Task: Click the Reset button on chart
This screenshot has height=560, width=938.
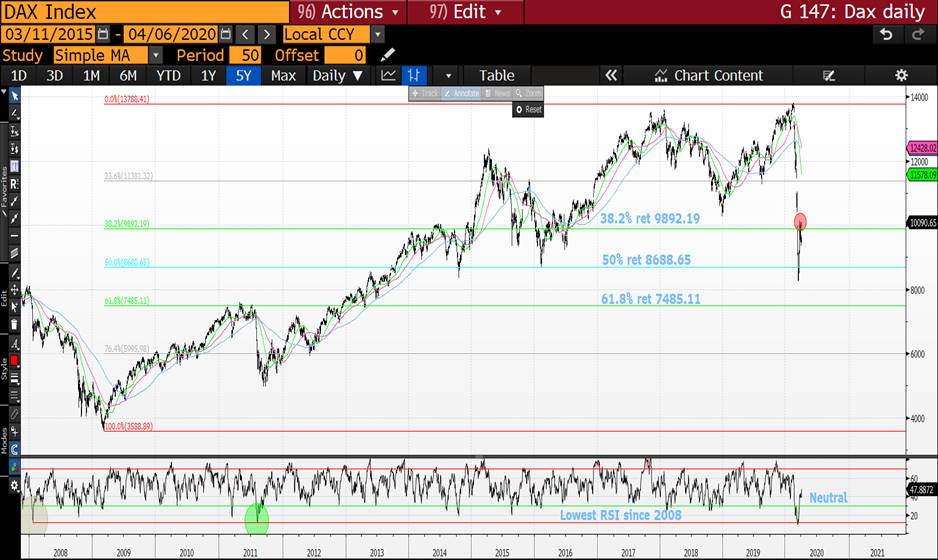Action: 528,109
